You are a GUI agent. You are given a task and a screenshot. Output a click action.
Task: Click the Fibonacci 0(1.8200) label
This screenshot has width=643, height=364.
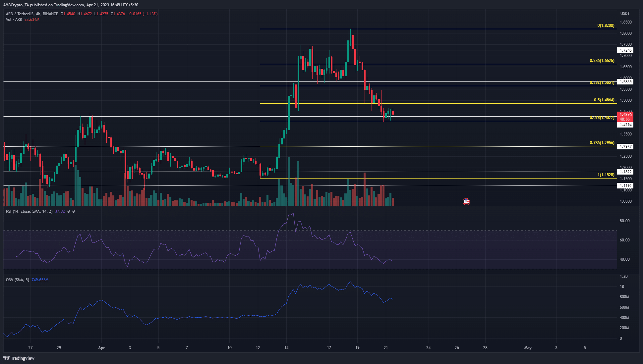tap(606, 26)
